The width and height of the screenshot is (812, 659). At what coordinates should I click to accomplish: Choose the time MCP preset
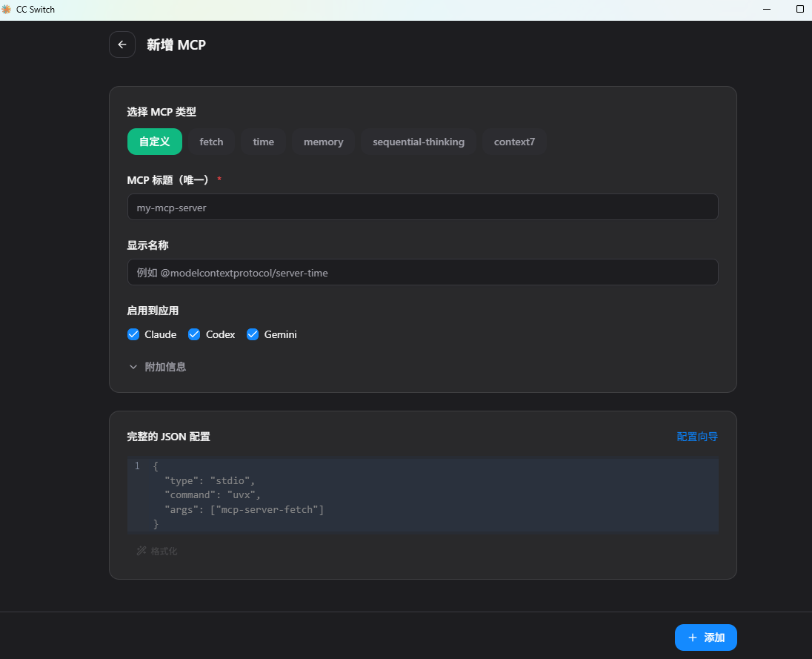(263, 142)
